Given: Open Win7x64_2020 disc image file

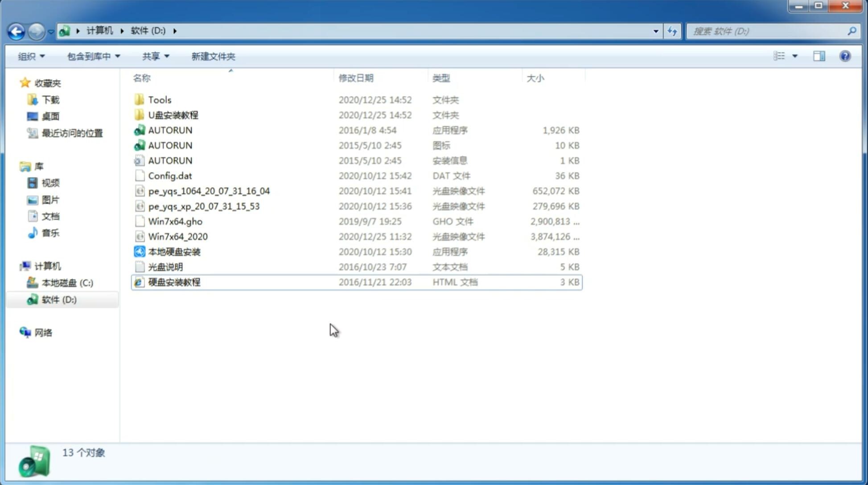Looking at the screenshot, I should pyautogui.click(x=177, y=237).
